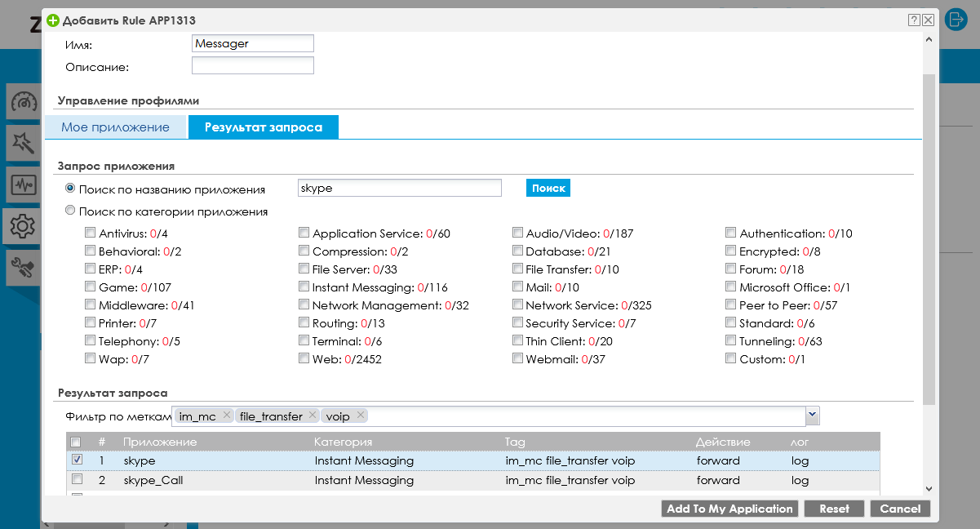Uncheck the skype row checkbox
The width and height of the screenshot is (980, 529).
(78, 460)
